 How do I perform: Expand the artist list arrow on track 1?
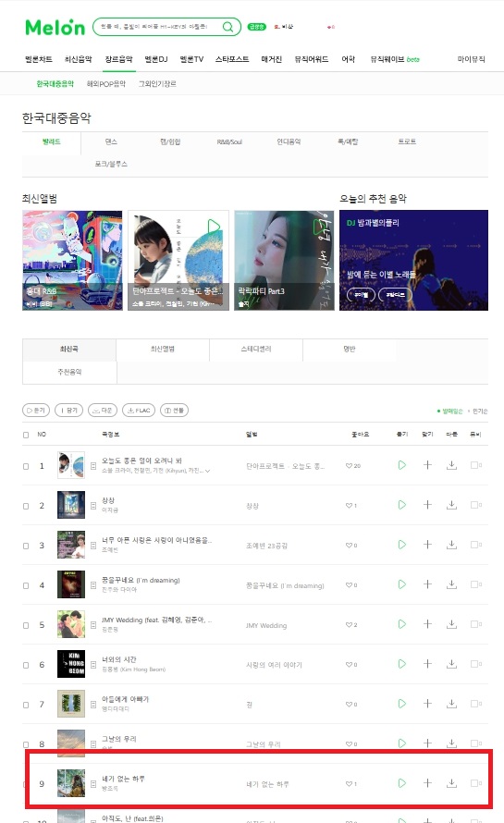tap(208, 471)
